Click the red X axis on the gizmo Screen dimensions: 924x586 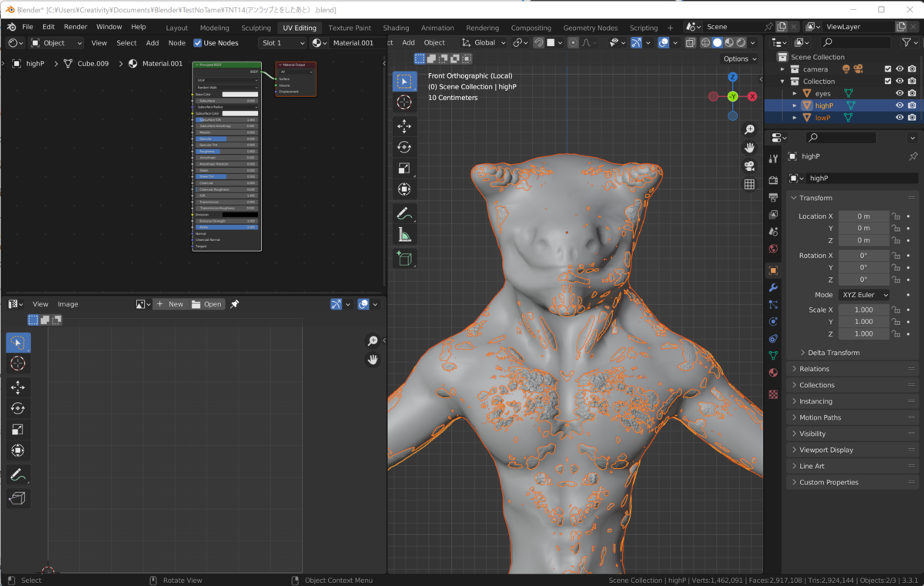(x=752, y=96)
